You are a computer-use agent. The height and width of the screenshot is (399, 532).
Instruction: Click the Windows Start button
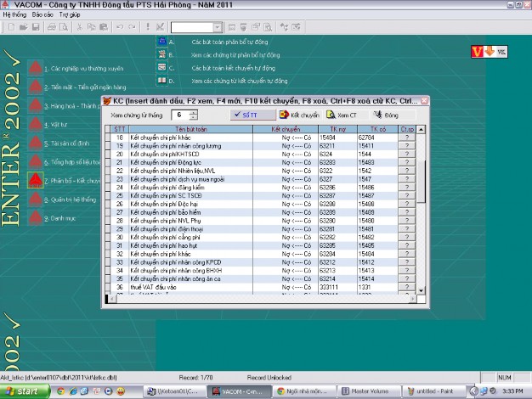[24, 391]
